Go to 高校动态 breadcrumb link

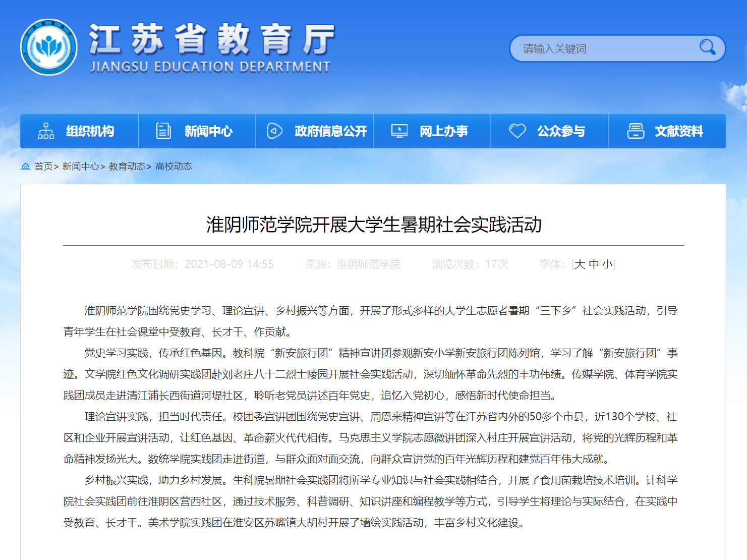click(174, 166)
